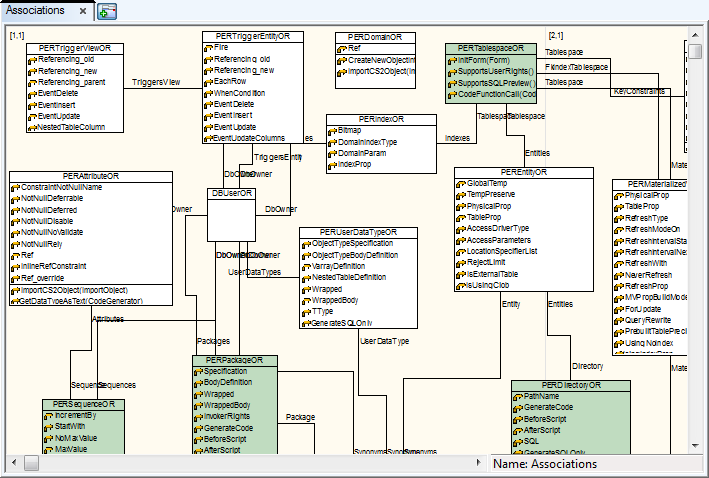Click the add new diagram tab icon
Screen dimensions: 709x478
click(x=107, y=11)
